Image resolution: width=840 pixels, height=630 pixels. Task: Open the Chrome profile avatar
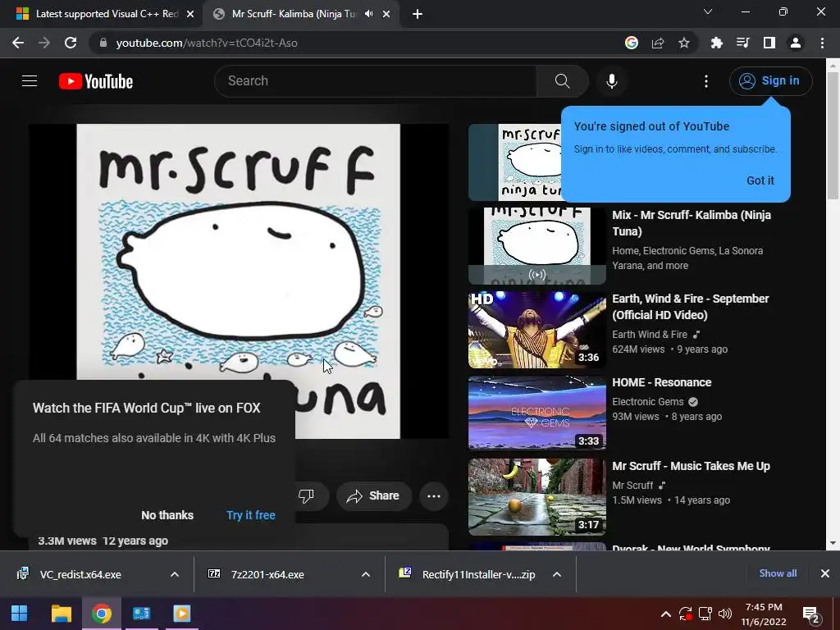[x=796, y=43]
